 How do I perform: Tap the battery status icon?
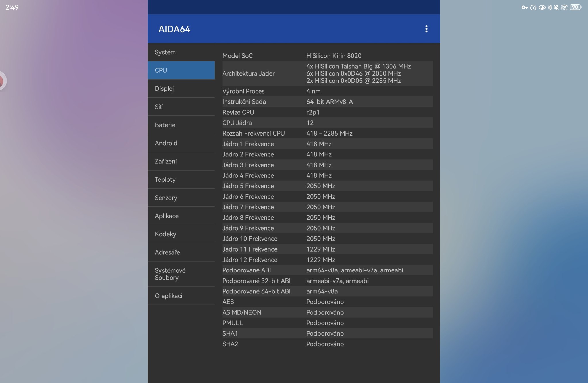click(x=575, y=7)
